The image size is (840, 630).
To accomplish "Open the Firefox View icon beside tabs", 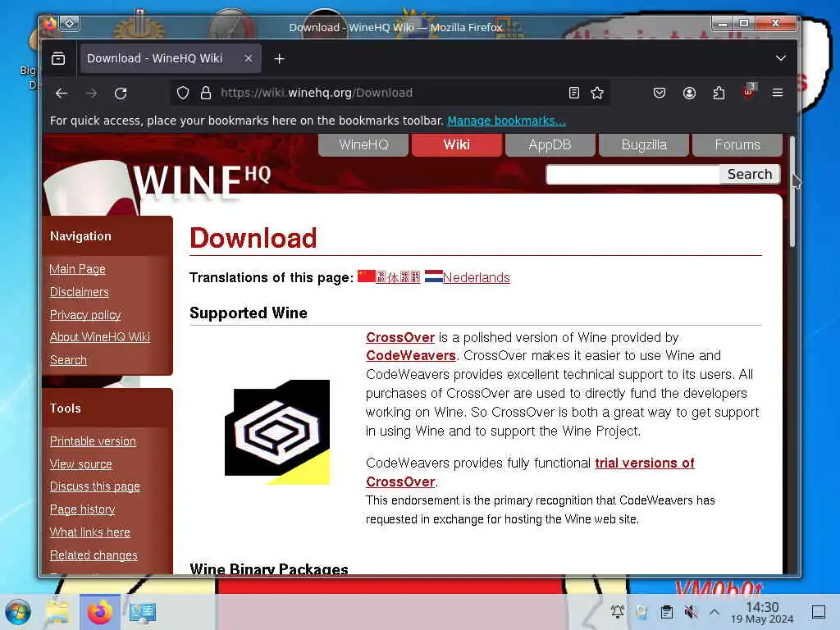I will pos(58,58).
